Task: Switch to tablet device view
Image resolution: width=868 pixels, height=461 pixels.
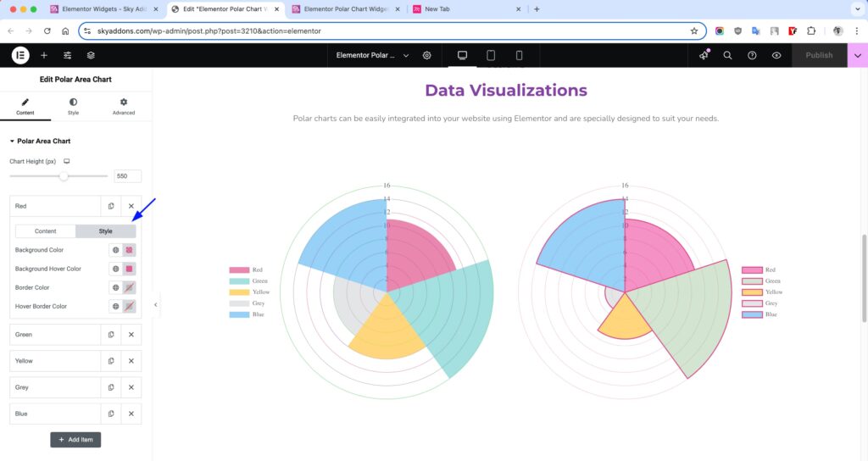Action: [x=491, y=55]
